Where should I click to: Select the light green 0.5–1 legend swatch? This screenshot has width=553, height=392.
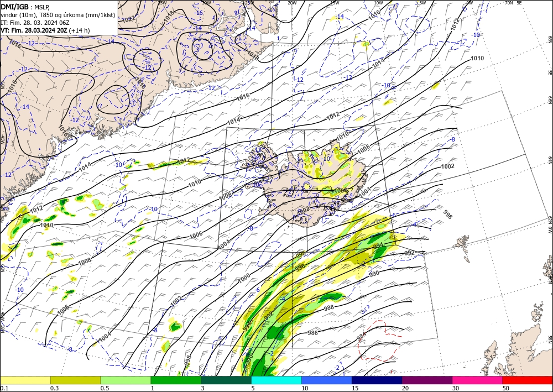pyautogui.click(x=126, y=380)
